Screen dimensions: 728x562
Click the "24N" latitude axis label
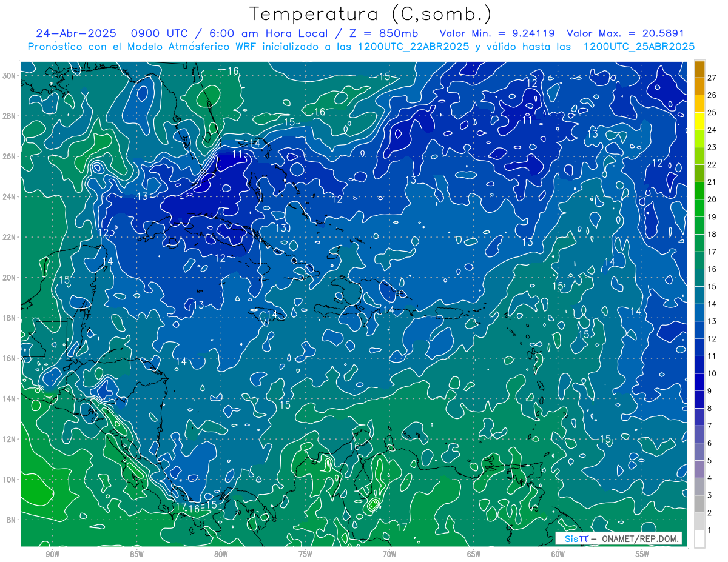coord(10,197)
